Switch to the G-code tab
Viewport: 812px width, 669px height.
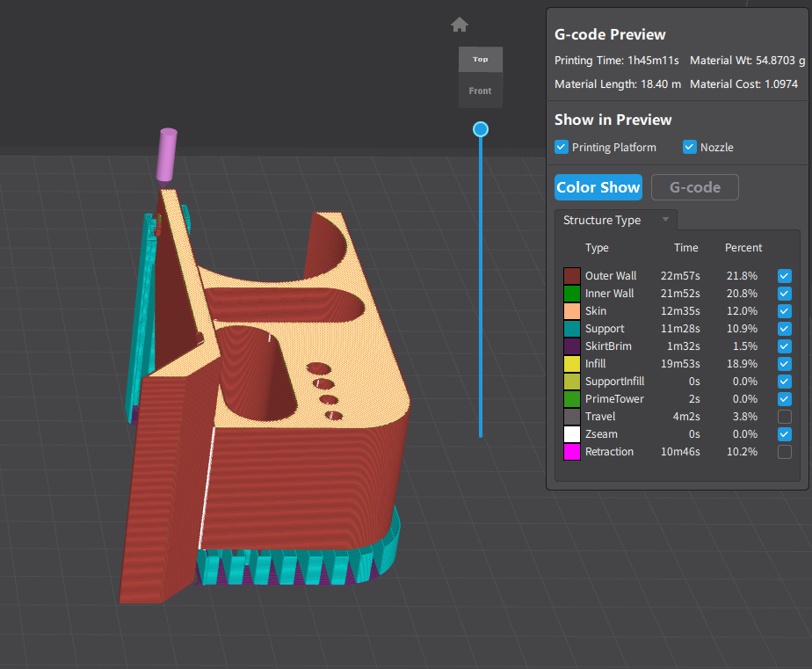[x=694, y=187]
